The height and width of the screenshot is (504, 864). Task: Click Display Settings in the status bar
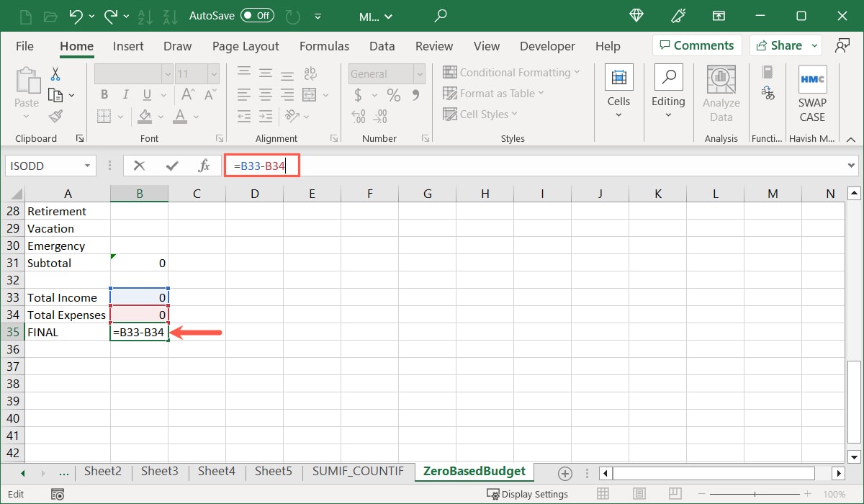click(x=527, y=494)
